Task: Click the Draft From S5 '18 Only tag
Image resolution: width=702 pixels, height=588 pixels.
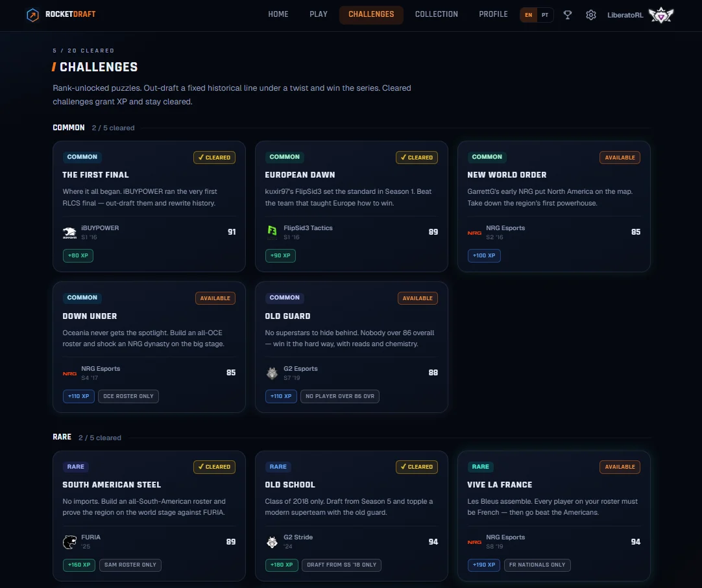Action: [x=342, y=565]
